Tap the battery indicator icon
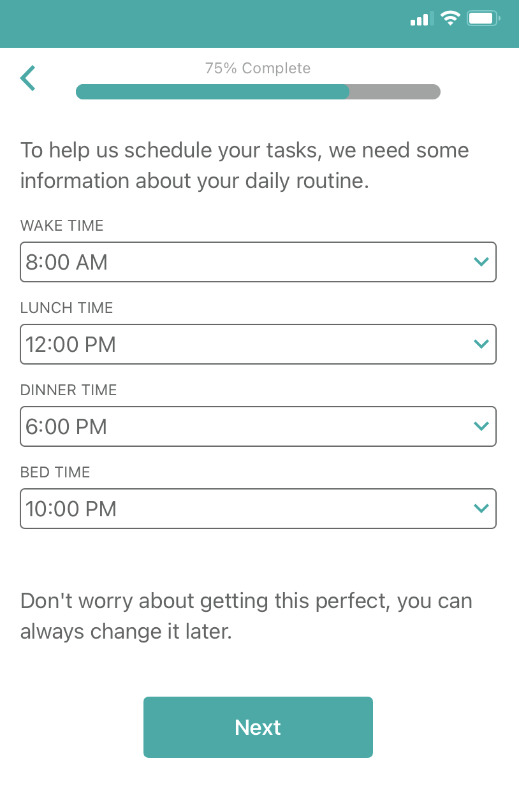This screenshot has width=519, height=812. pos(483,18)
